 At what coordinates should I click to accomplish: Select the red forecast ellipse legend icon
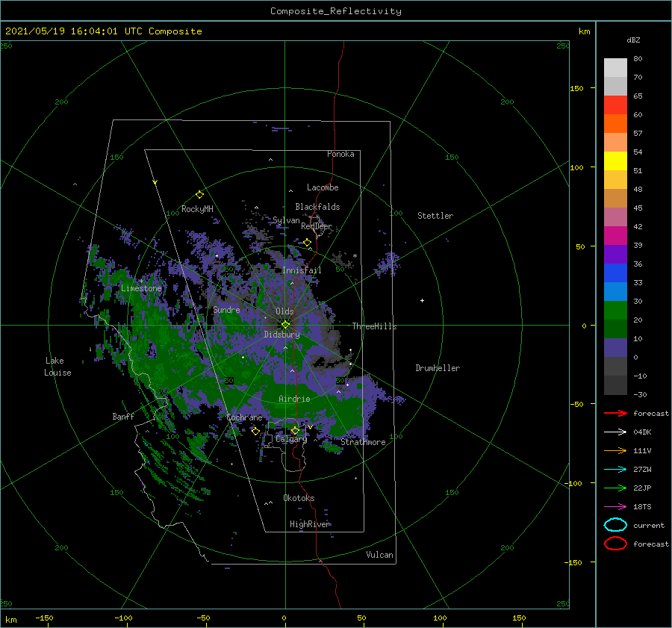point(615,544)
